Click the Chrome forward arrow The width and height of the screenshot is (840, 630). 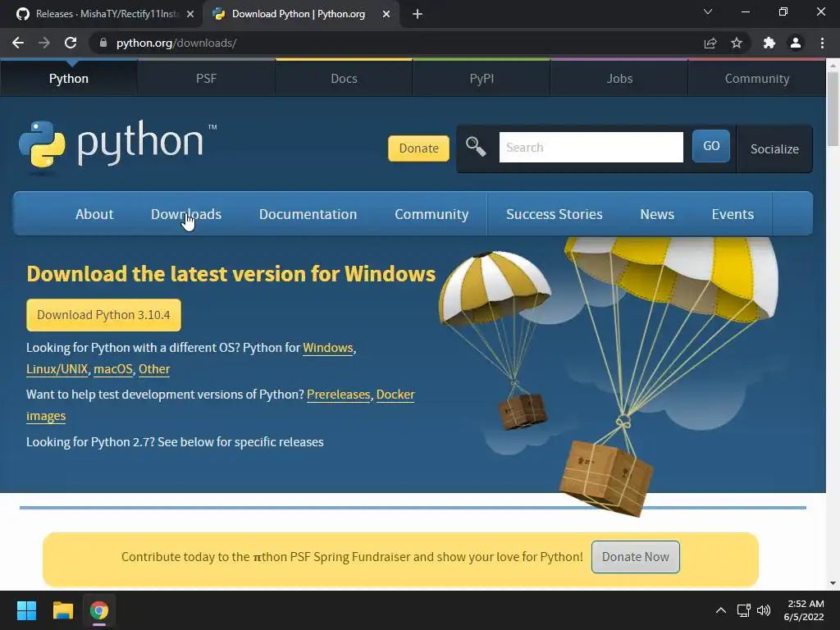[x=44, y=43]
